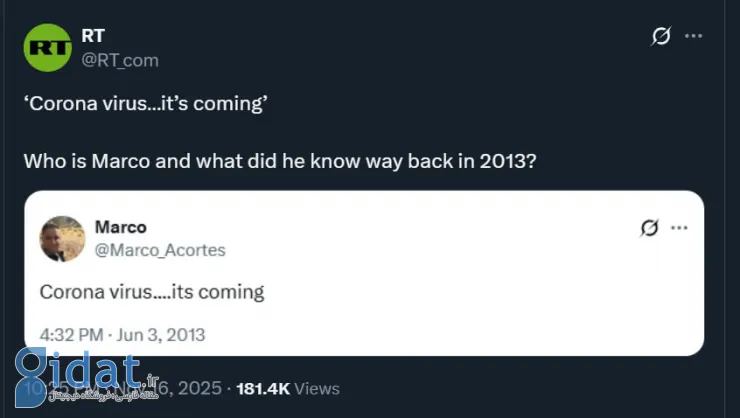The height and width of the screenshot is (418, 740).
Task: Open the More menu in Marco's quoted post
Action: (679, 228)
